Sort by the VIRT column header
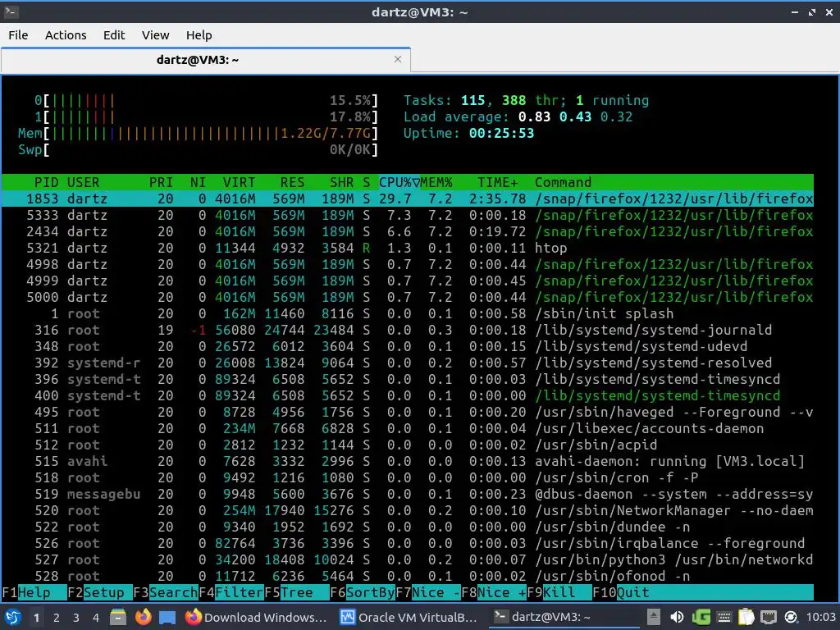This screenshot has width=840, height=630. pos(239,182)
